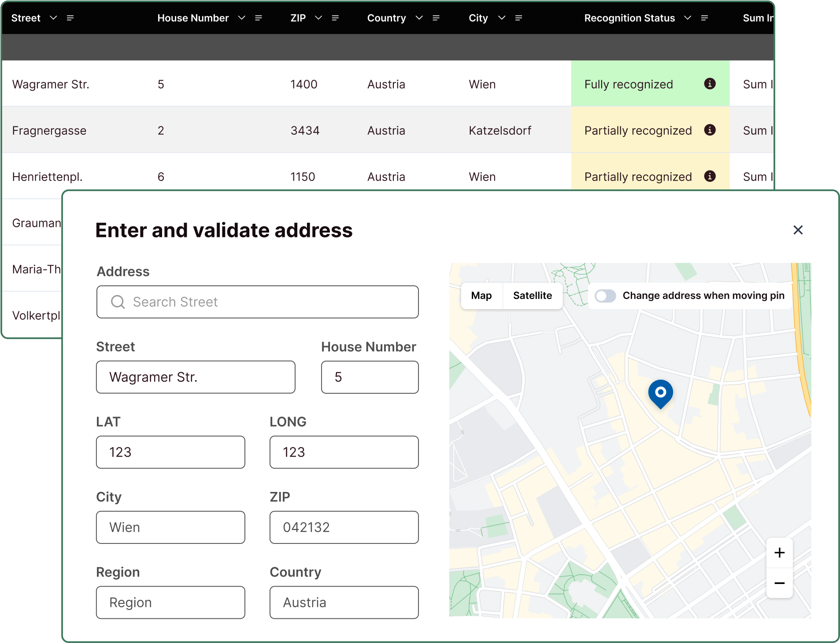Expand House Number column sort chevron
Viewport: 840px width, 643px height.
click(x=241, y=18)
